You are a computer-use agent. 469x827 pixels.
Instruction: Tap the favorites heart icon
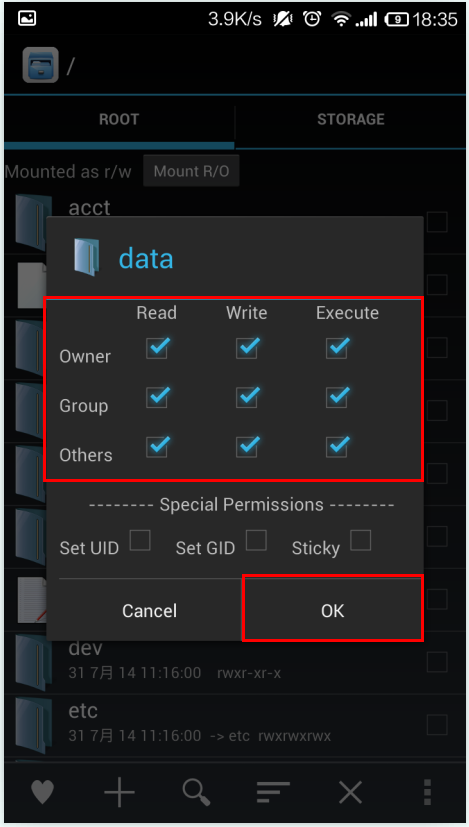42,792
